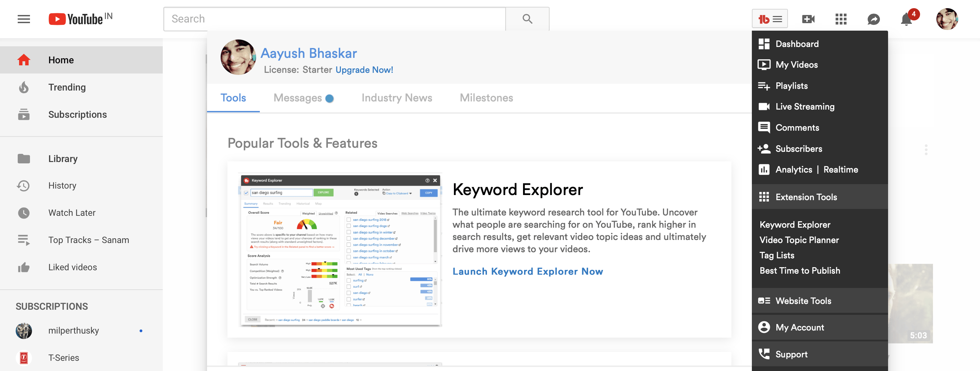Viewport: 980px width, 371px height.
Task: Open Tag Lists menu item
Action: click(777, 255)
